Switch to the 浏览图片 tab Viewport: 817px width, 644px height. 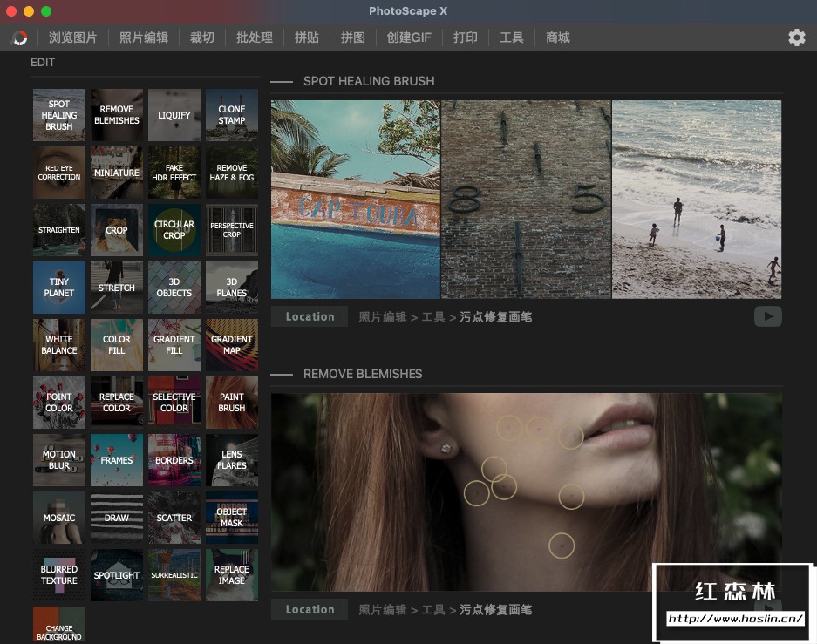click(72, 37)
